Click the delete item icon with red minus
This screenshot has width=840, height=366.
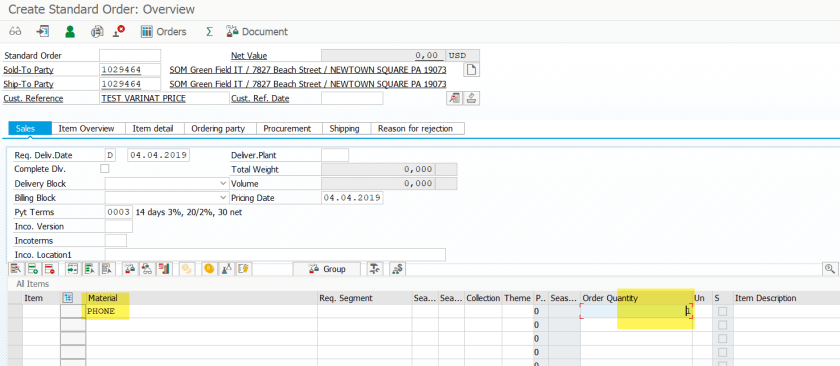click(49, 268)
